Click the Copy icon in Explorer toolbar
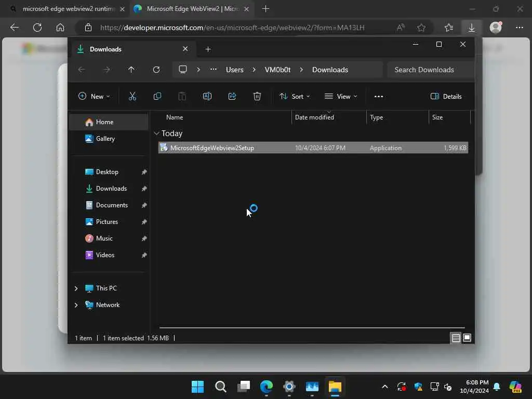 click(157, 96)
